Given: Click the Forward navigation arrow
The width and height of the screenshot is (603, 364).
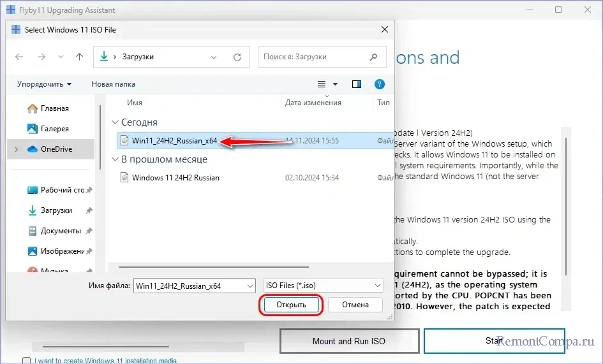Looking at the screenshot, I should tap(41, 57).
